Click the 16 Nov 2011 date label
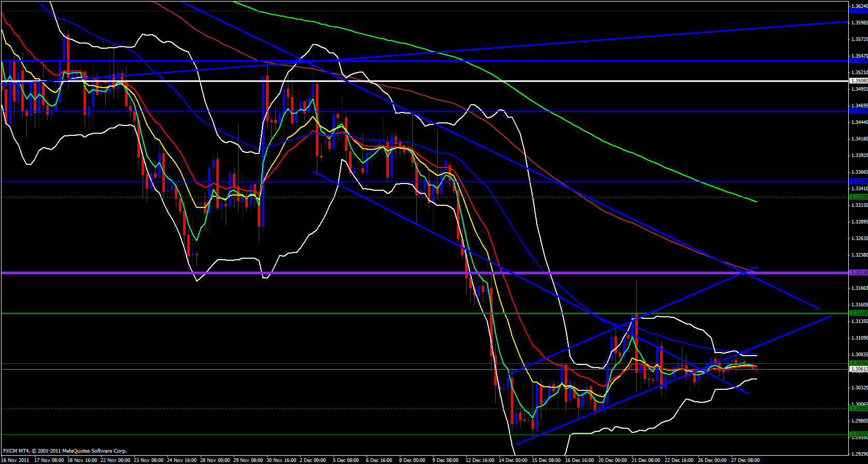Screen dimensions: 868x464 pos(16,460)
